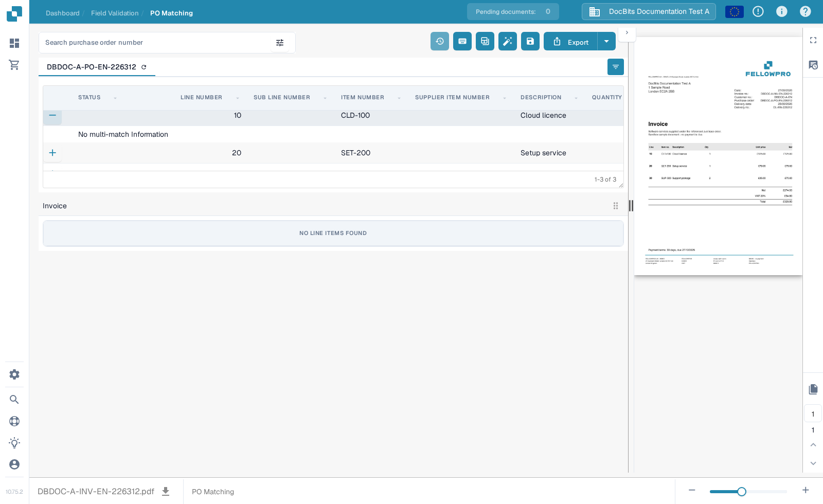Click the magic wand auto-match button
Viewport: 823px width, 504px height.
click(x=508, y=41)
